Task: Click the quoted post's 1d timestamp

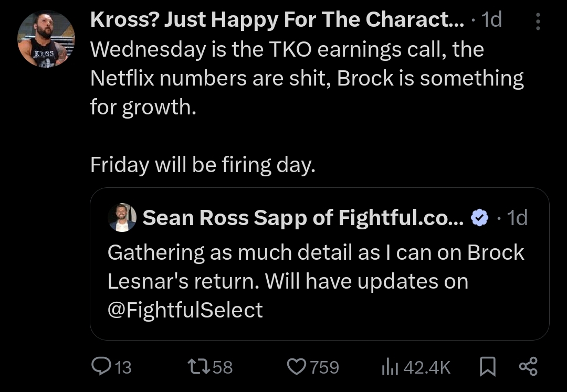Action: 517,217
